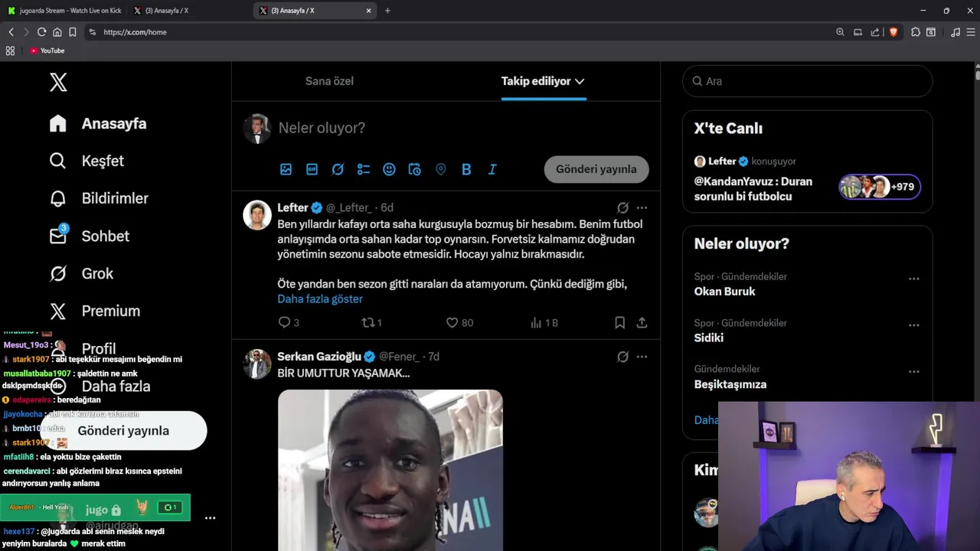Open options for Okan Buruk trend
Image resolution: width=980 pixels, height=551 pixels.
(x=913, y=279)
